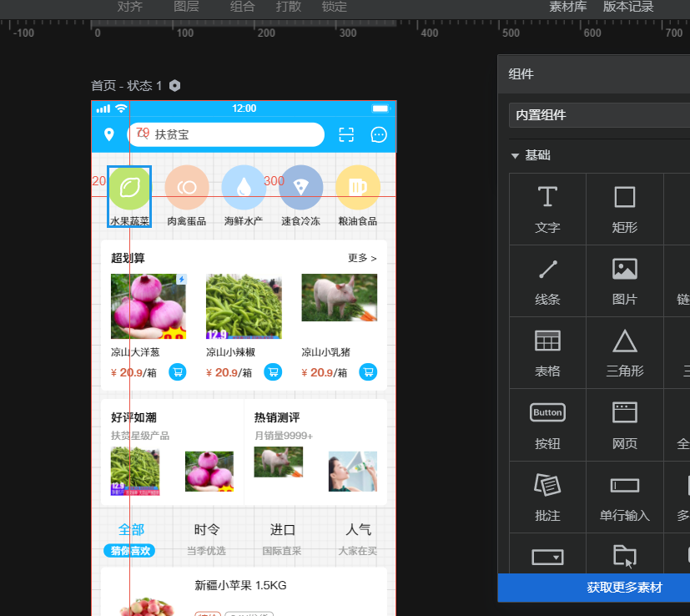690x616 pixels.
Task: Select the 表格 table component
Action: pyautogui.click(x=547, y=353)
